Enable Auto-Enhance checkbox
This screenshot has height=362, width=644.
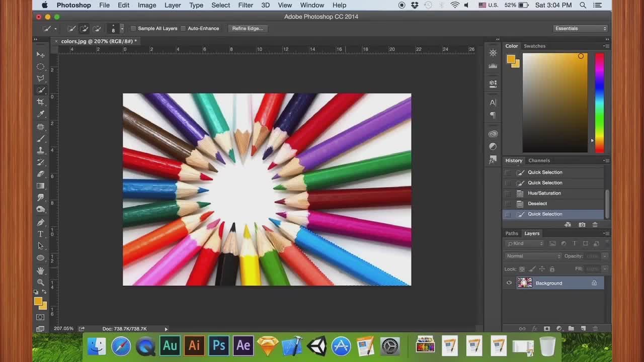[x=183, y=29]
